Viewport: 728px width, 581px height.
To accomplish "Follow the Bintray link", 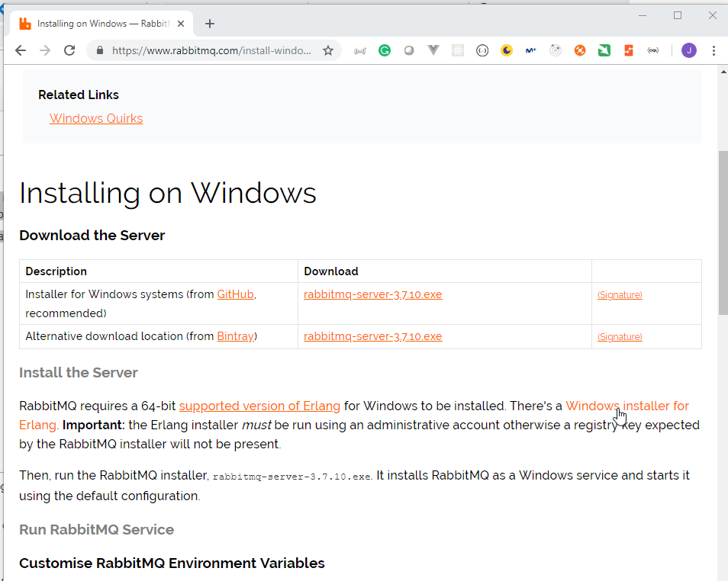I will pyautogui.click(x=235, y=336).
